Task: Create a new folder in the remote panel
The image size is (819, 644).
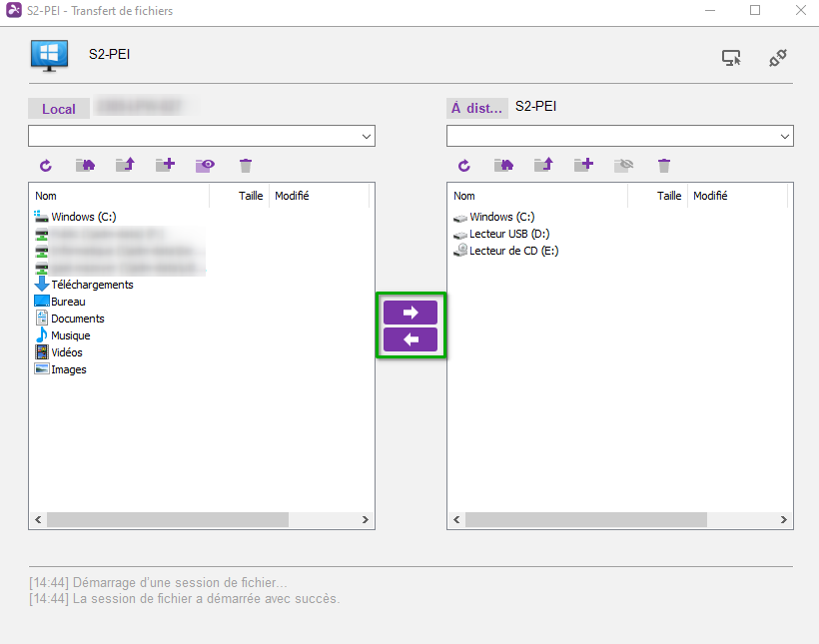Action: pyautogui.click(x=583, y=166)
